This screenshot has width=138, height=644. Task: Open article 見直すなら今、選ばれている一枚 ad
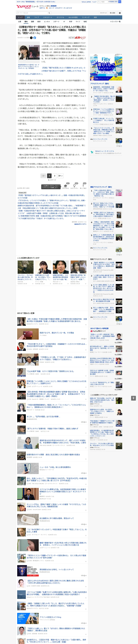point(57,333)
